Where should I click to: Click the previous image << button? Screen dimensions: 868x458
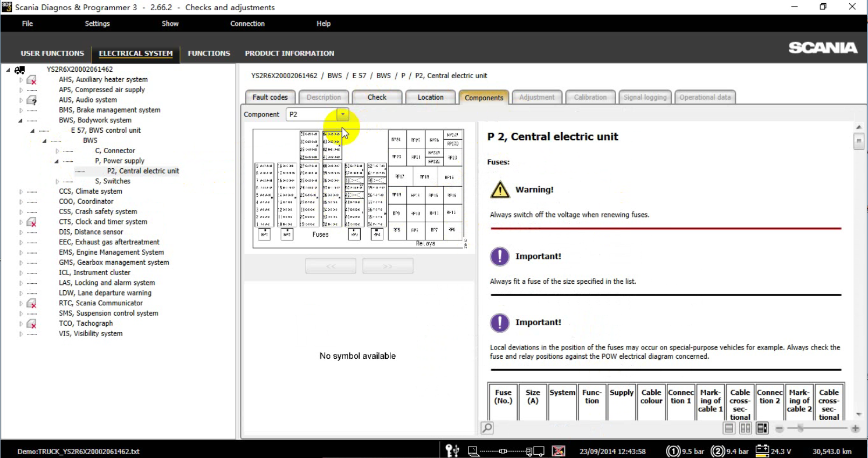[x=330, y=266]
